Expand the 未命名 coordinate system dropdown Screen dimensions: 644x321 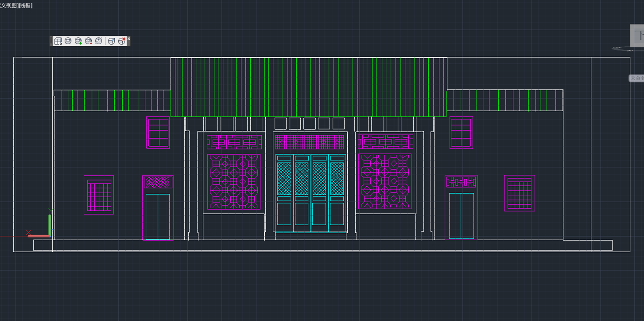[x=637, y=78]
